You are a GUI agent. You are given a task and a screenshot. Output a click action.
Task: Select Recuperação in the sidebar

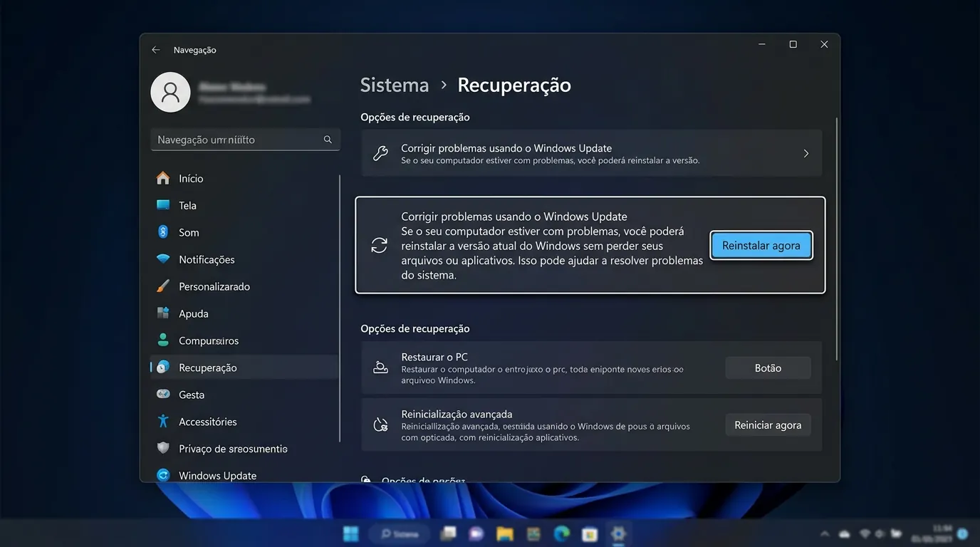(244, 368)
